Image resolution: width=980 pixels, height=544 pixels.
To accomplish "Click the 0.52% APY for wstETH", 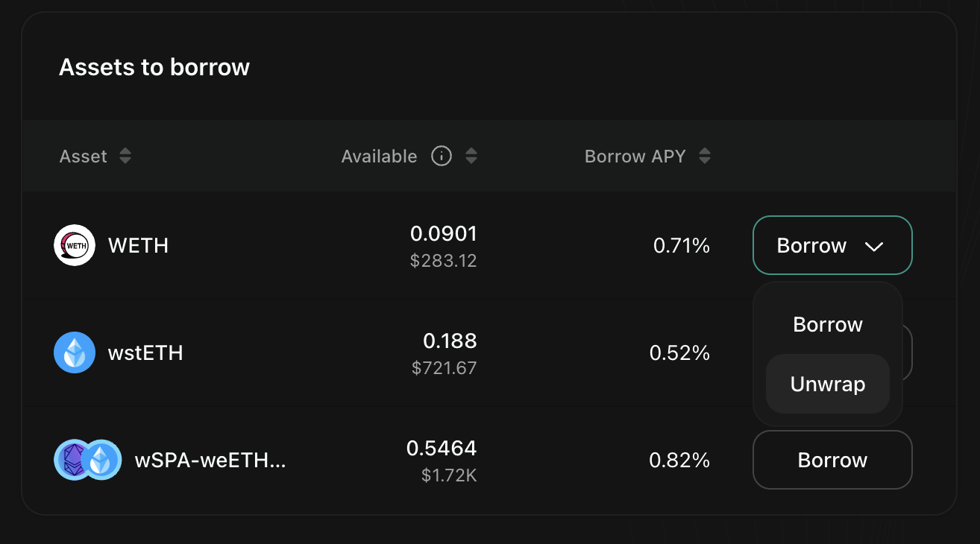I will pyautogui.click(x=679, y=352).
